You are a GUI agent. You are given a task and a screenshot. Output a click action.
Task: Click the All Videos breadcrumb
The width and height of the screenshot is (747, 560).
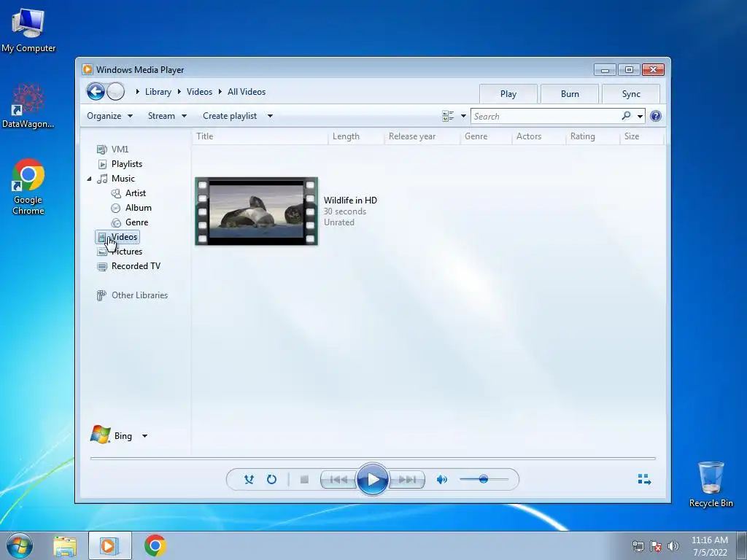(247, 92)
